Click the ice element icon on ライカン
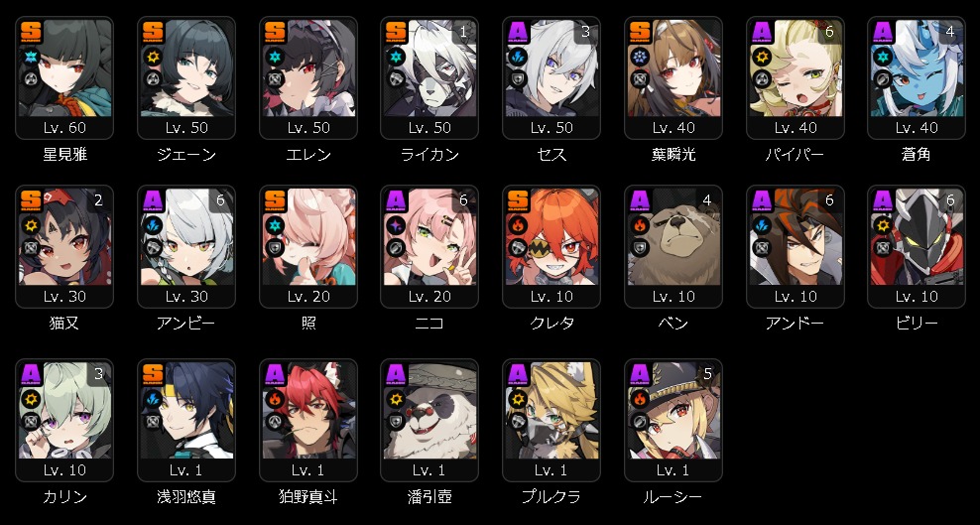The image size is (980, 525). click(396, 57)
